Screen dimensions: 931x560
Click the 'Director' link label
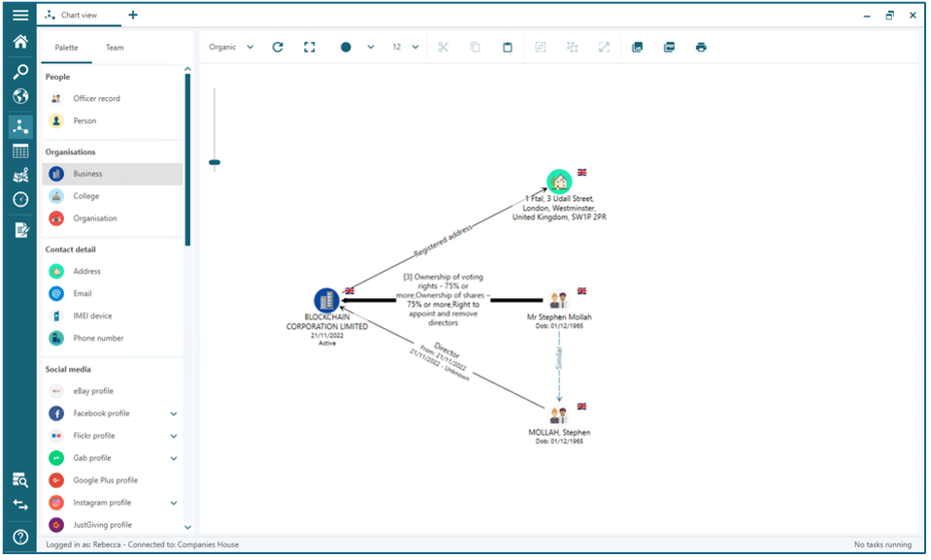447,349
